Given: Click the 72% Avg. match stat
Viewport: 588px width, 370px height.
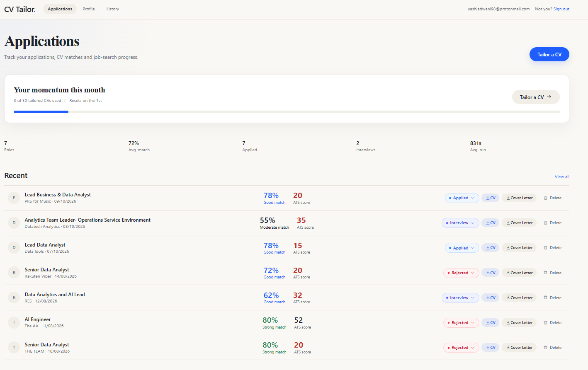Looking at the screenshot, I should pos(139,146).
